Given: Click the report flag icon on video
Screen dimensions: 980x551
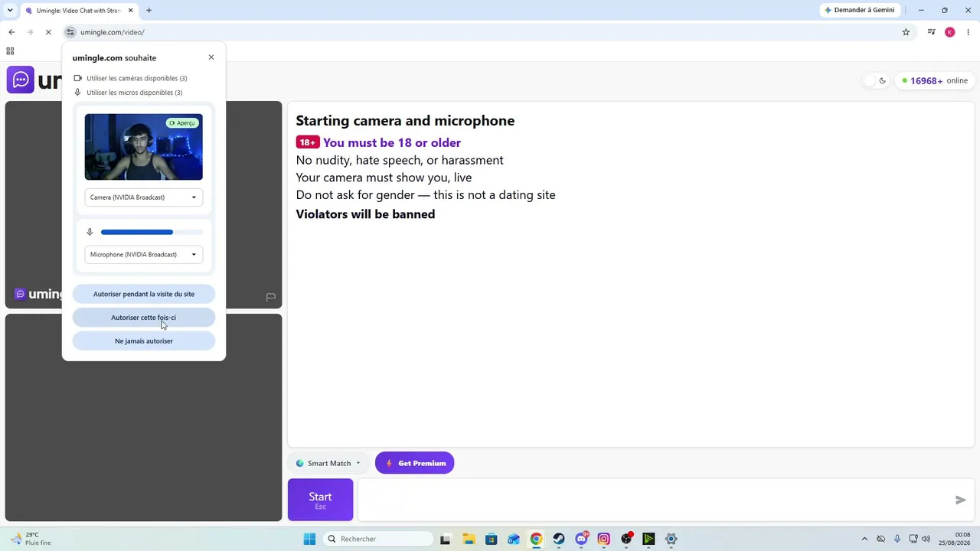Looking at the screenshot, I should tap(271, 297).
